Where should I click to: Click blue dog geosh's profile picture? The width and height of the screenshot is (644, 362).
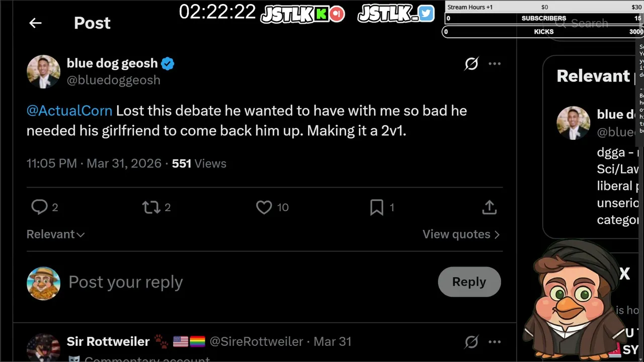coord(43,71)
